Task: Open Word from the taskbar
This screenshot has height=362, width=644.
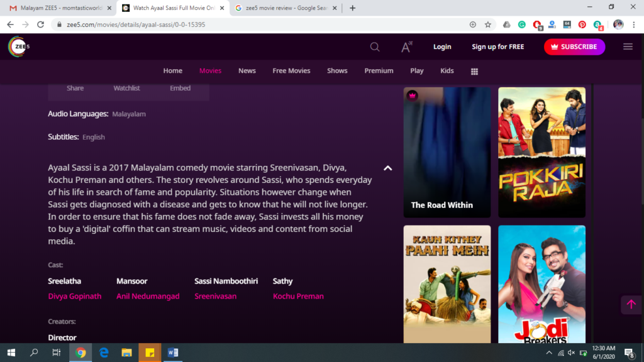Action: point(172,353)
